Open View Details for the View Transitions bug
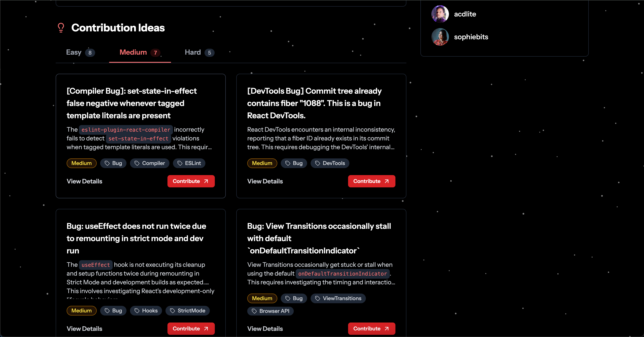Screen dimensions: 644x337 point(265,328)
